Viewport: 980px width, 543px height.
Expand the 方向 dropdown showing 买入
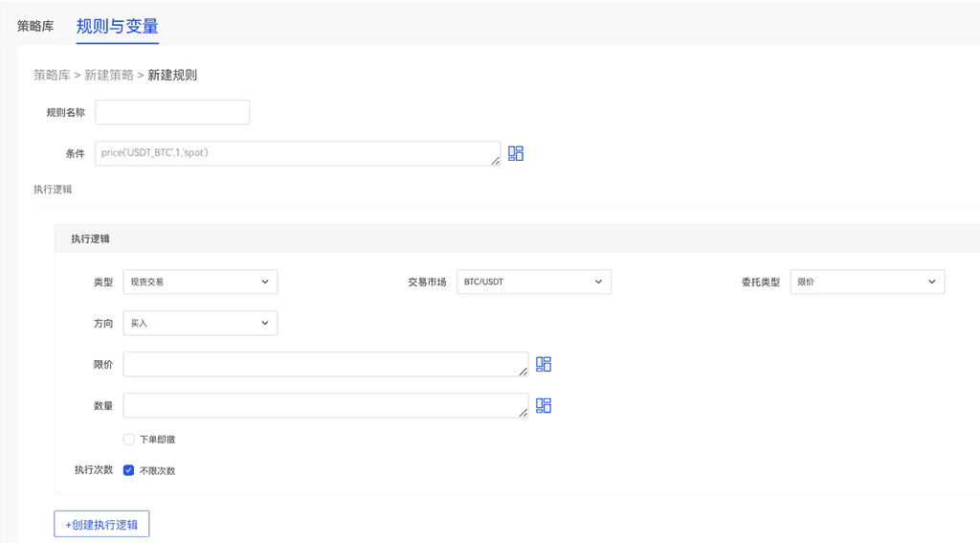(x=200, y=324)
